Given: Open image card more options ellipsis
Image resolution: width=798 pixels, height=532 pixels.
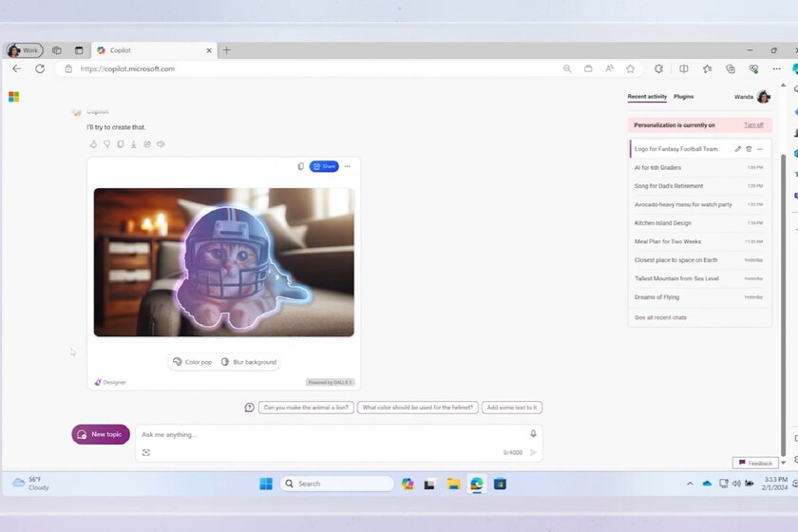Looking at the screenshot, I should [x=347, y=166].
